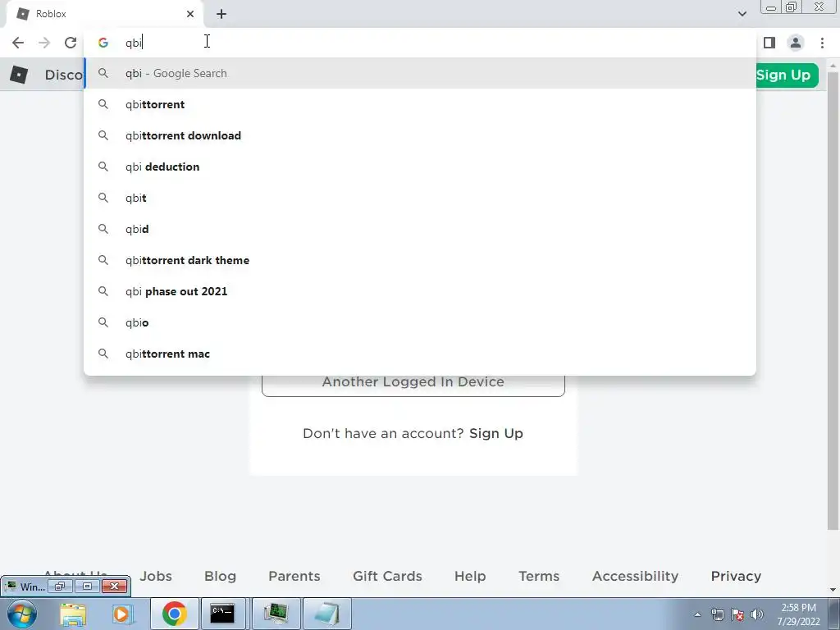The image size is (840, 630).
Task: Select the 'qbi - Google Search' suggestion
Action: (420, 73)
